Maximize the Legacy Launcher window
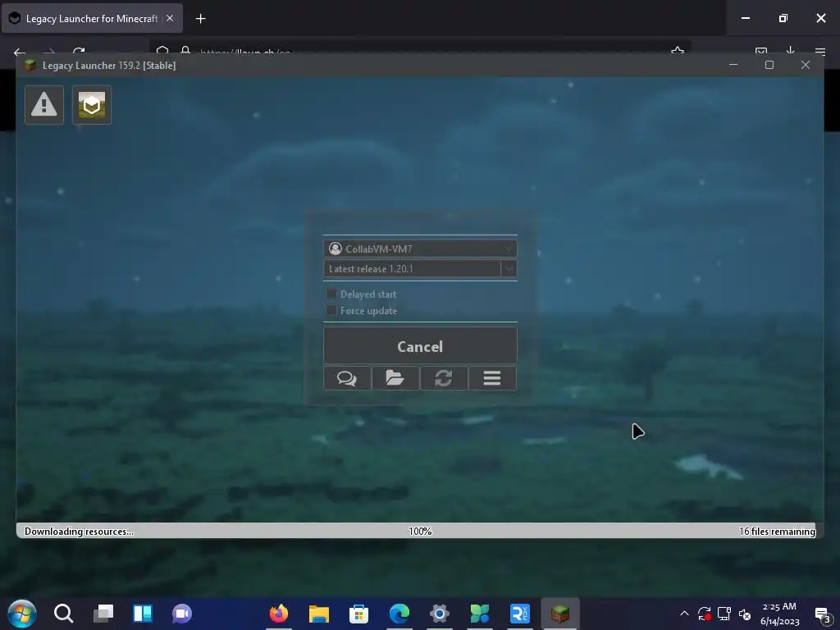 click(x=769, y=65)
